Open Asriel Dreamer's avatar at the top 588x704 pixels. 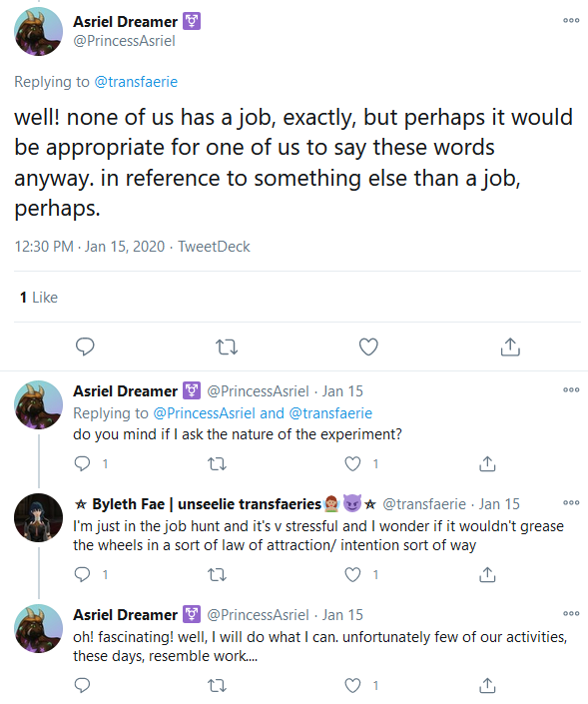pos(39,31)
